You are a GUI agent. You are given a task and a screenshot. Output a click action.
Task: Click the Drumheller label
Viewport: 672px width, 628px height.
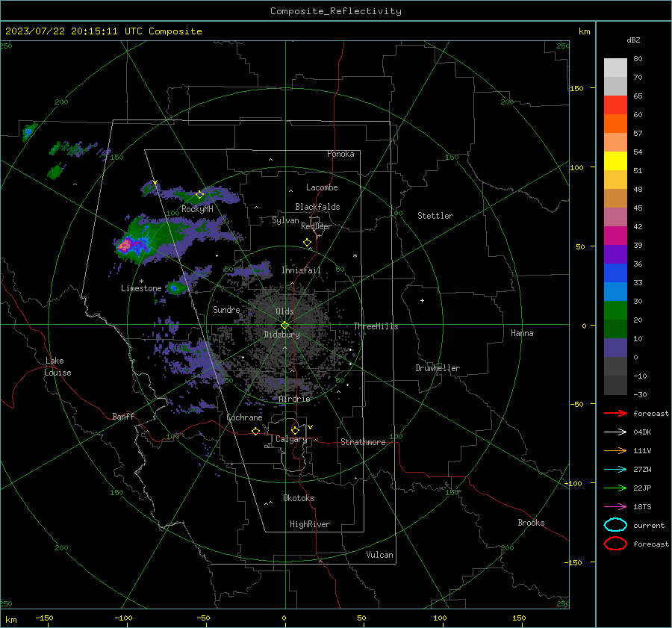tap(438, 368)
